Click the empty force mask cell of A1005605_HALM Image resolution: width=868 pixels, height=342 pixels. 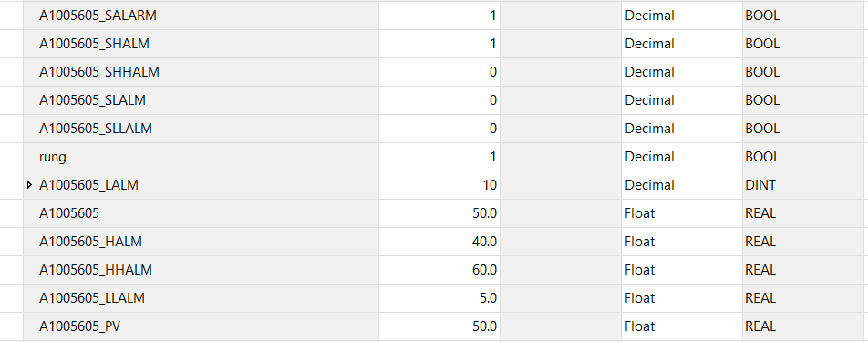tap(560, 242)
